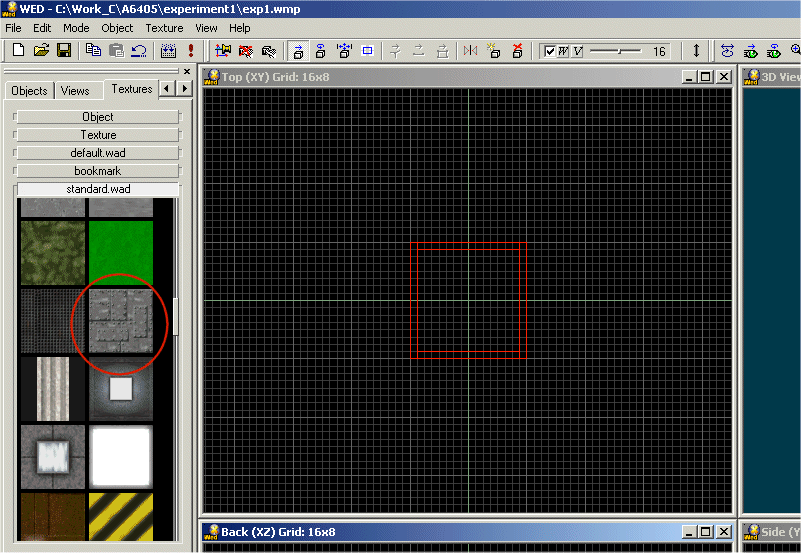Image resolution: width=801 pixels, height=553 pixels.
Task: Click the second greyed-out arrow icon
Action: pos(418,51)
